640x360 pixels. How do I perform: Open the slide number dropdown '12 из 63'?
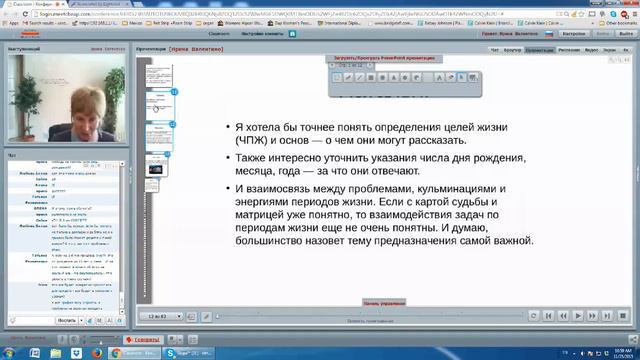click(x=161, y=316)
